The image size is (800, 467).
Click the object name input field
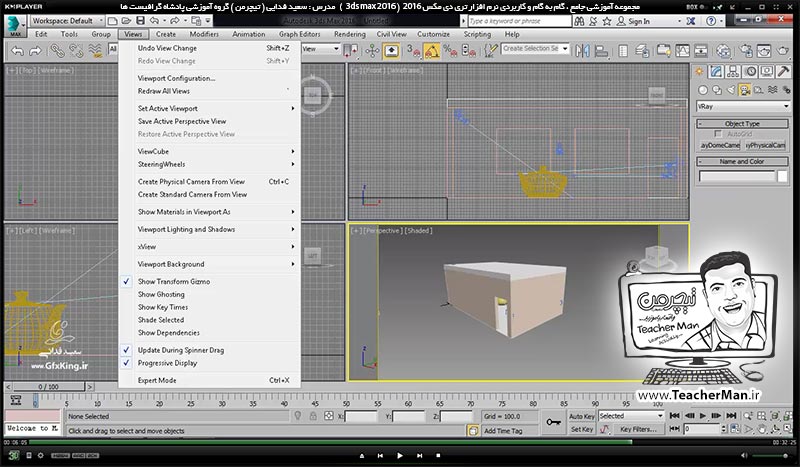737,177
